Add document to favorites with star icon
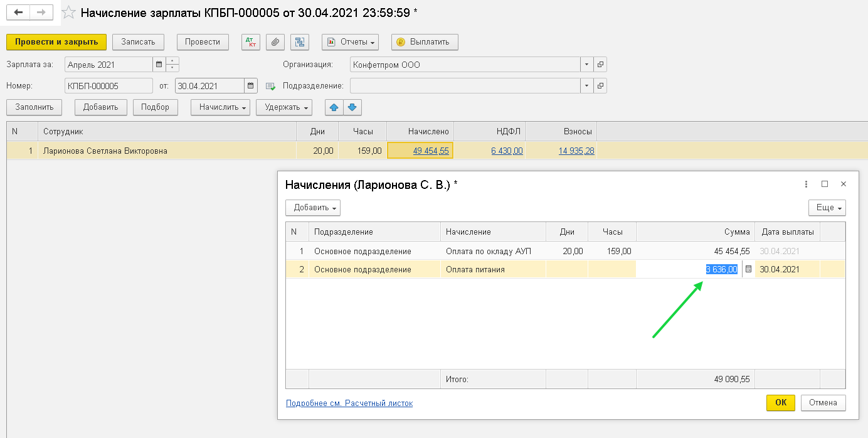Screen dimensions: 868x438 [69, 13]
